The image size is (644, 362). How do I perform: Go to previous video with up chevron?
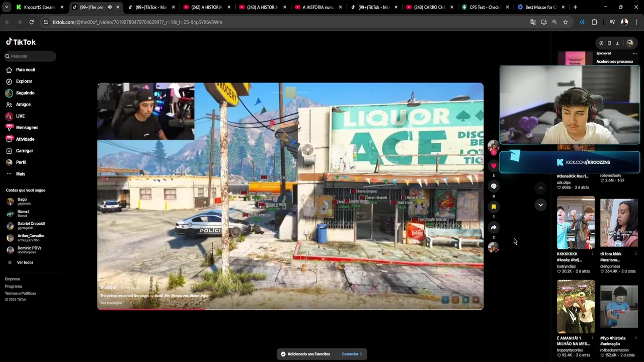540,188
